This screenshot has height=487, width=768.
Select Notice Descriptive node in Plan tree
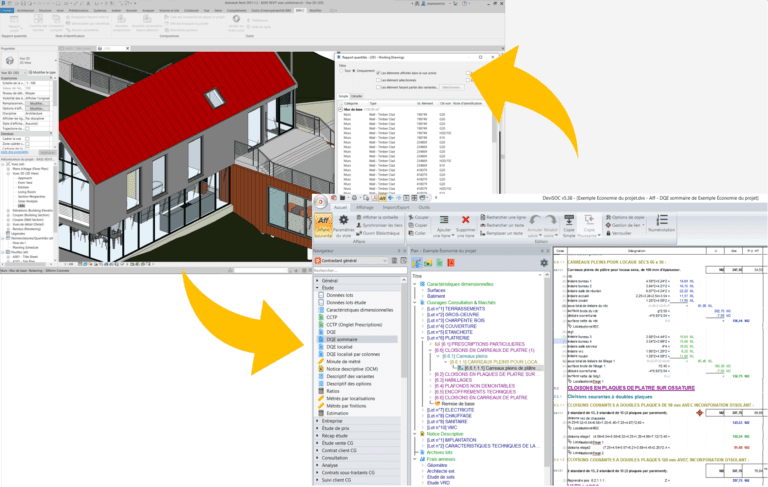click(x=444, y=434)
